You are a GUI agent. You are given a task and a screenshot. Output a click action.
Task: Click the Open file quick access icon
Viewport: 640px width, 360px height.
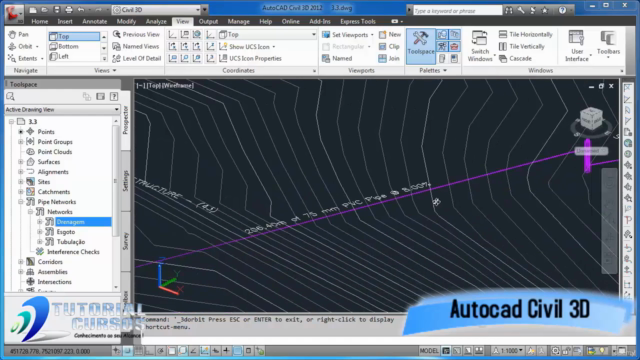click(44, 9)
